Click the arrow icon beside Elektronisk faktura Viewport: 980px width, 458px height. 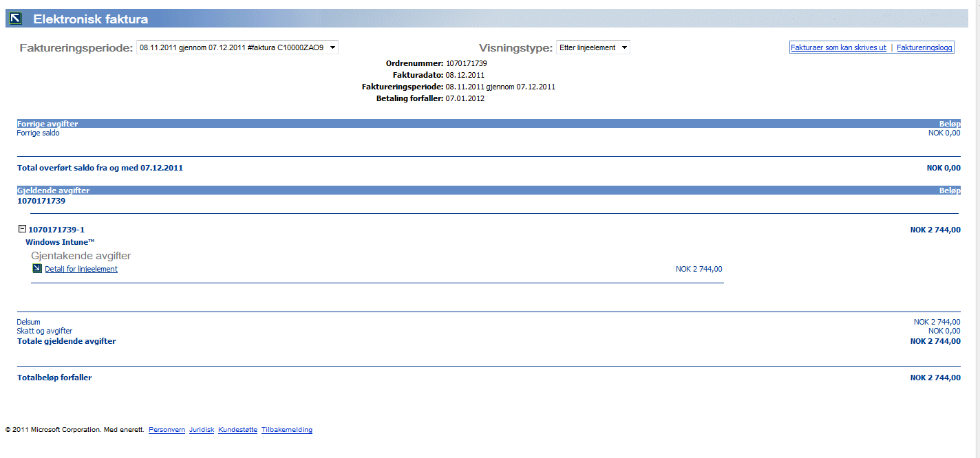pyautogui.click(x=17, y=19)
